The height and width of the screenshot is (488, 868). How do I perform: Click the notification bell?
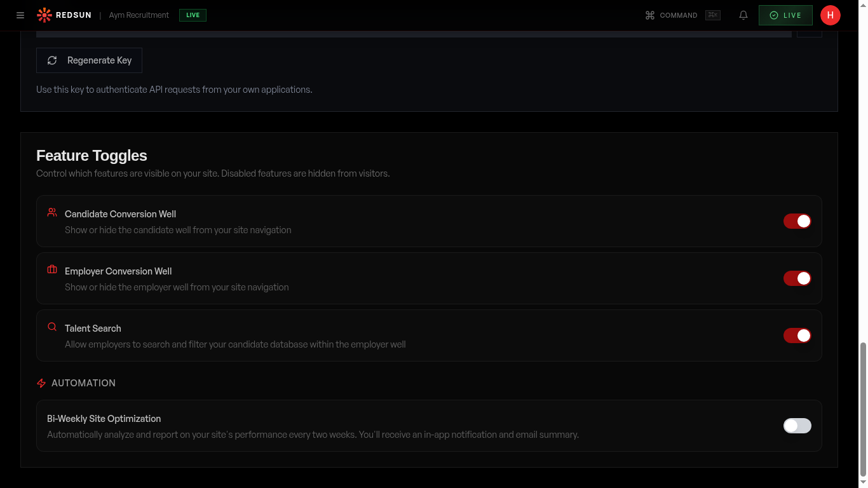[x=743, y=15]
